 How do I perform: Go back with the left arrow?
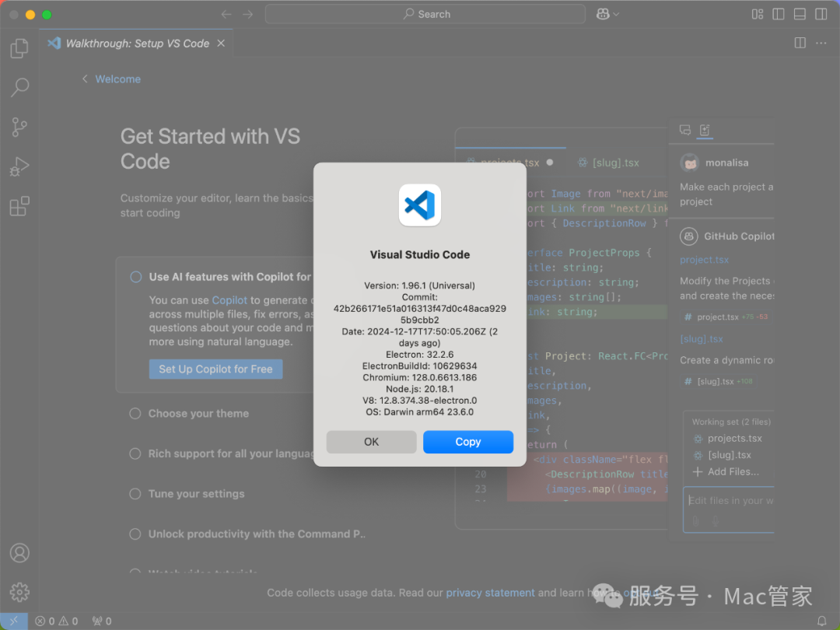pos(226,15)
